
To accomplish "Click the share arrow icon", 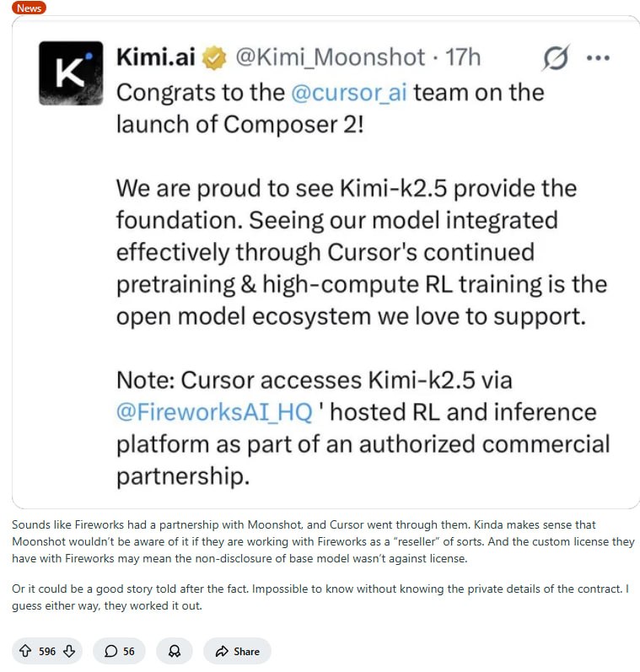I will click(222, 651).
